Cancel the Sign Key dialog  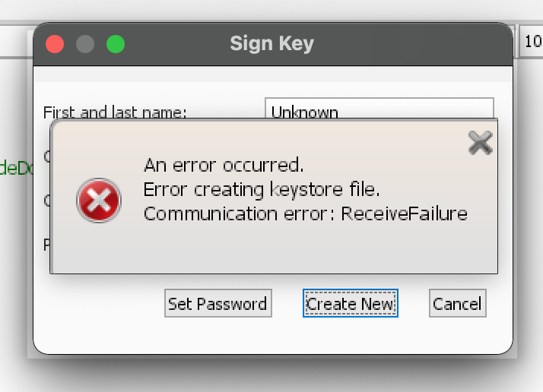coord(457,304)
